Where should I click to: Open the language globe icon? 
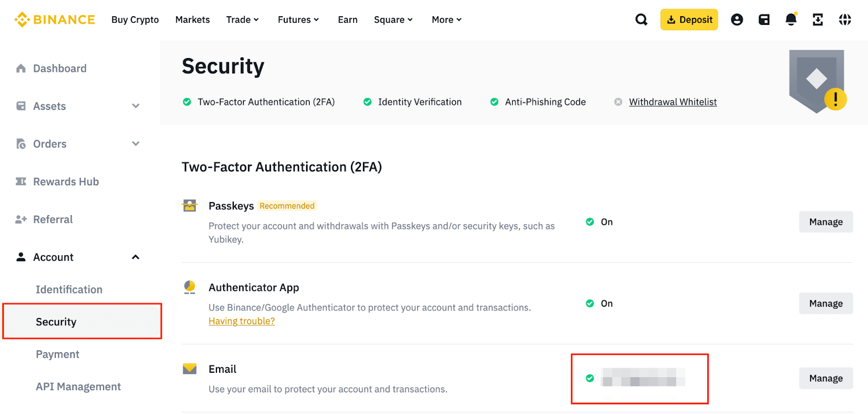pyautogui.click(x=845, y=20)
